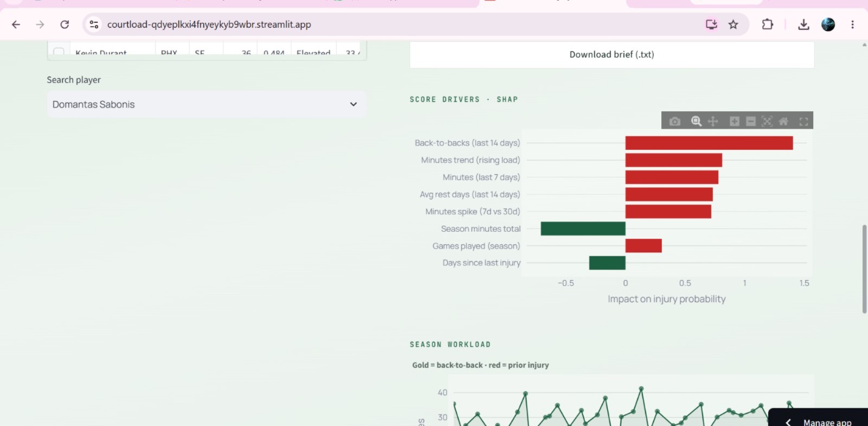Reload the Streamlit page
The width and height of the screenshot is (868, 426).
tap(65, 24)
